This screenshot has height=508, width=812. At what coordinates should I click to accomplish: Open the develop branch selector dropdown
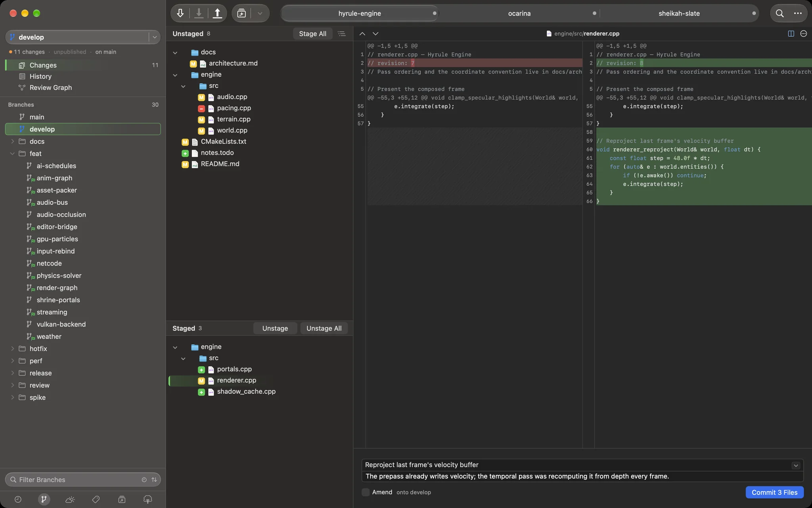pyautogui.click(x=154, y=37)
